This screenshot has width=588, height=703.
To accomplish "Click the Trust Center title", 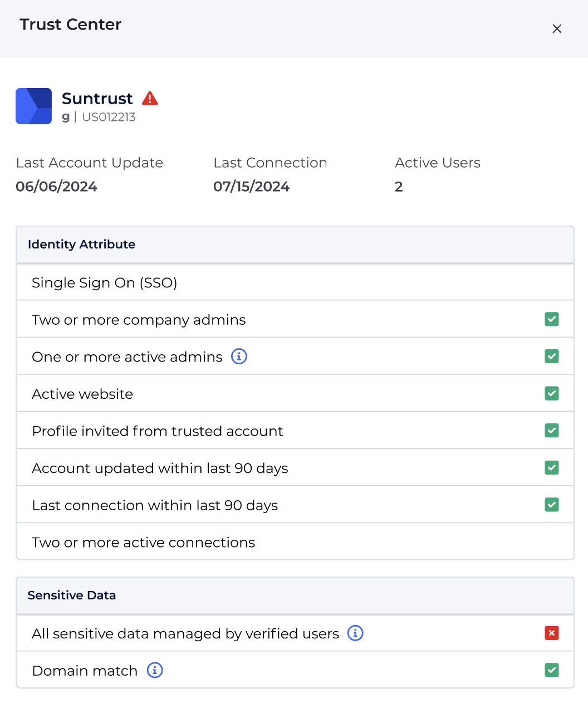I will tap(71, 25).
